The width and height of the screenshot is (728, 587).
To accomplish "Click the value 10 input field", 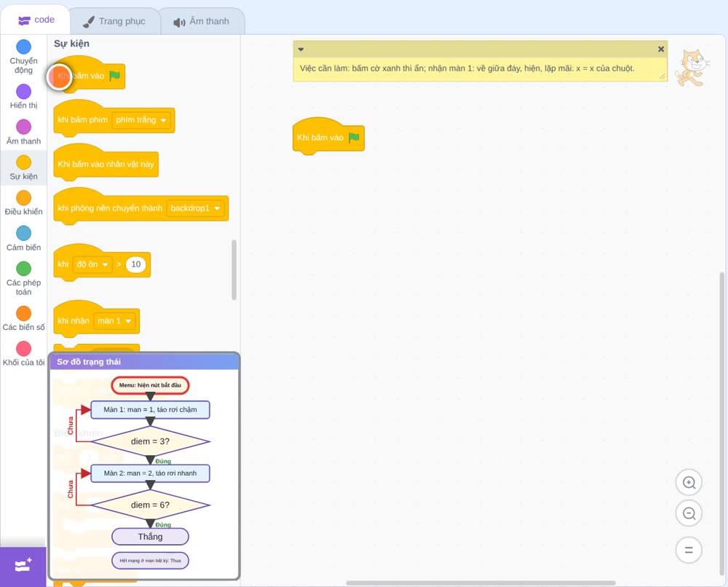I will pos(135,264).
